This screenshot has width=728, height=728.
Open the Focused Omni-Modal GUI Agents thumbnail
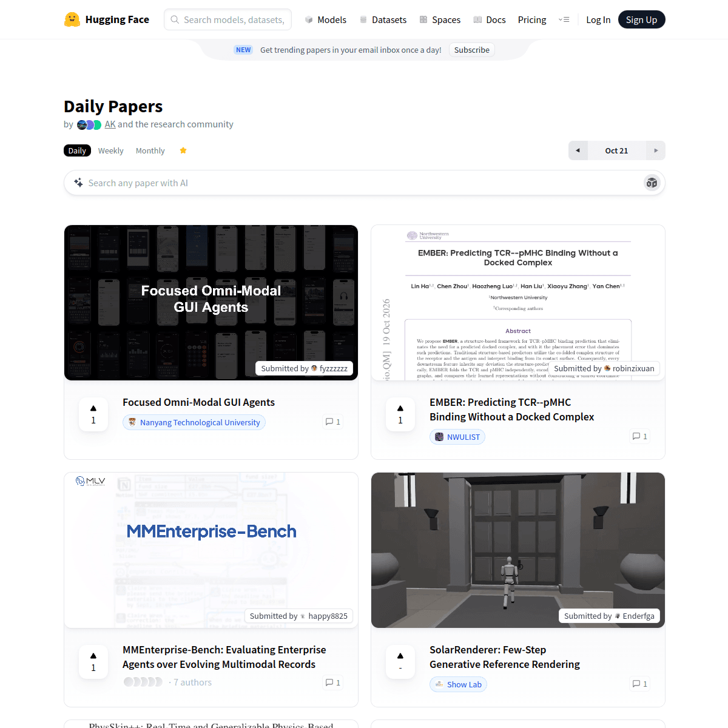point(211,303)
